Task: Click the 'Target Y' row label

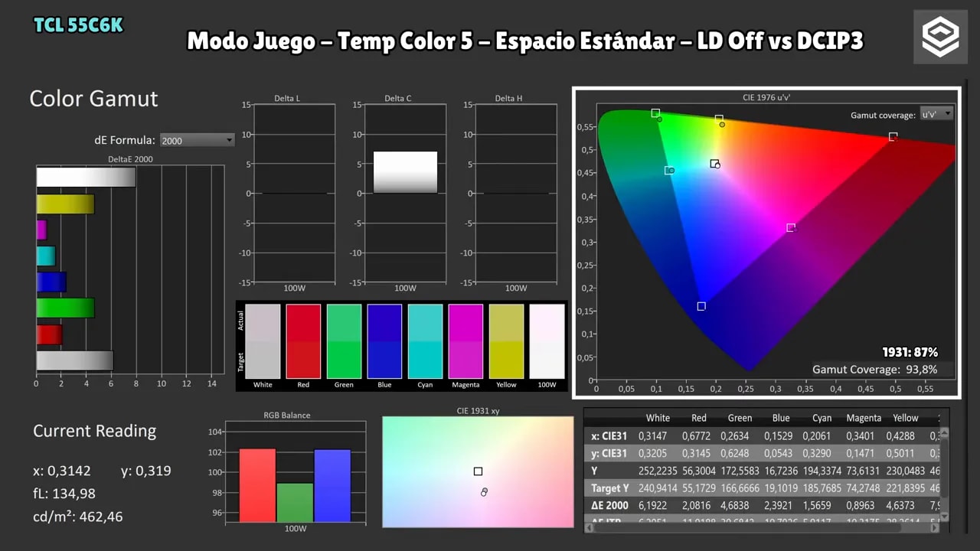Action: click(x=611, y=488)
